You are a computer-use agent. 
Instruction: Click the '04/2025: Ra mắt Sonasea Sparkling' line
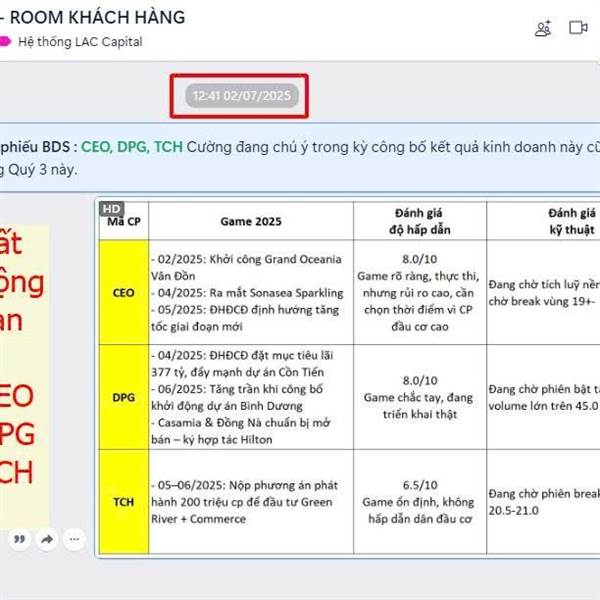pos(247,293)
